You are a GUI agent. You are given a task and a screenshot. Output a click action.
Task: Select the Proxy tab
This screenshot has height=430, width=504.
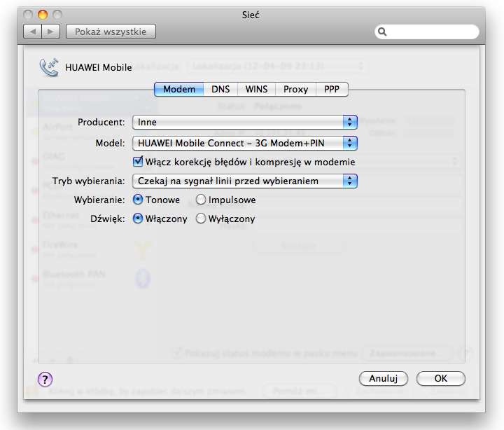tap(295, 89)
